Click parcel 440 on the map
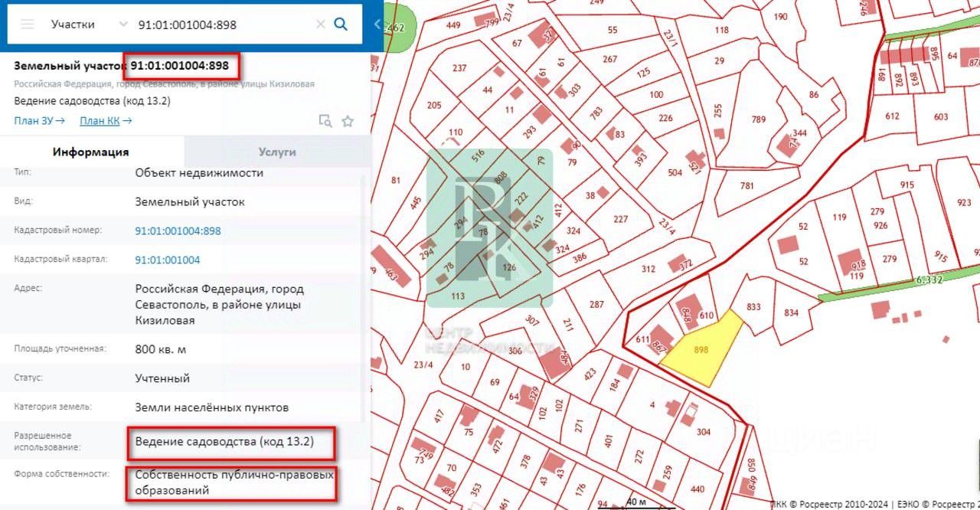980x510 pixels. point(697,489)
